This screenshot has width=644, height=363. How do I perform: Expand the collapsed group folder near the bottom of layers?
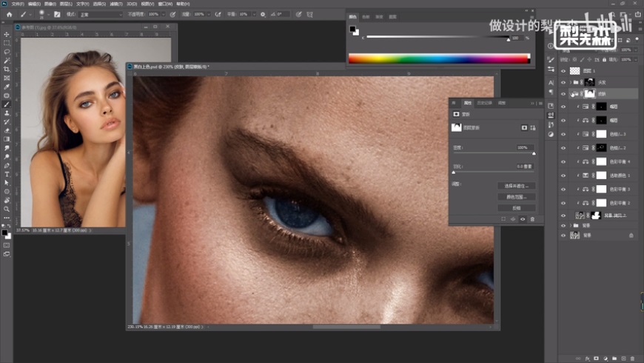click(570, 224)
